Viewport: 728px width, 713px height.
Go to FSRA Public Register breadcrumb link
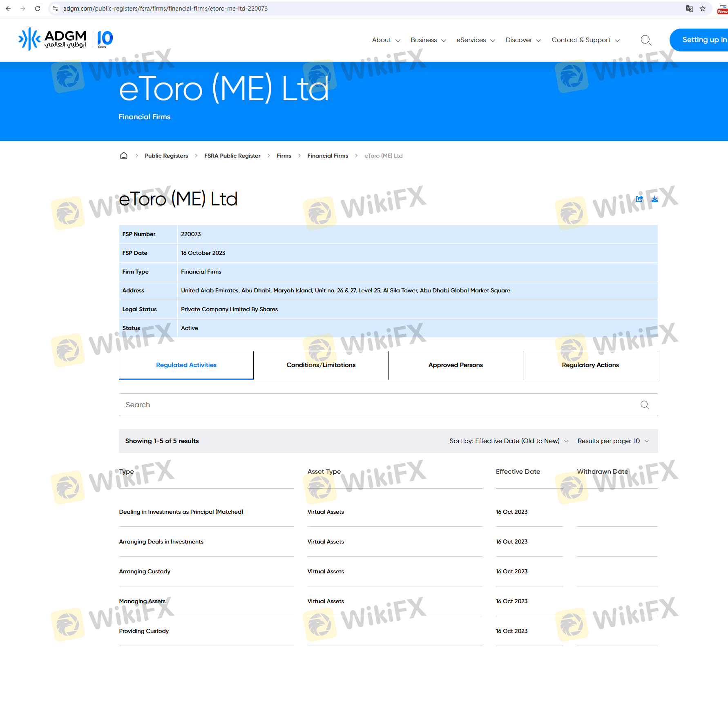click(x=232, y=156)
